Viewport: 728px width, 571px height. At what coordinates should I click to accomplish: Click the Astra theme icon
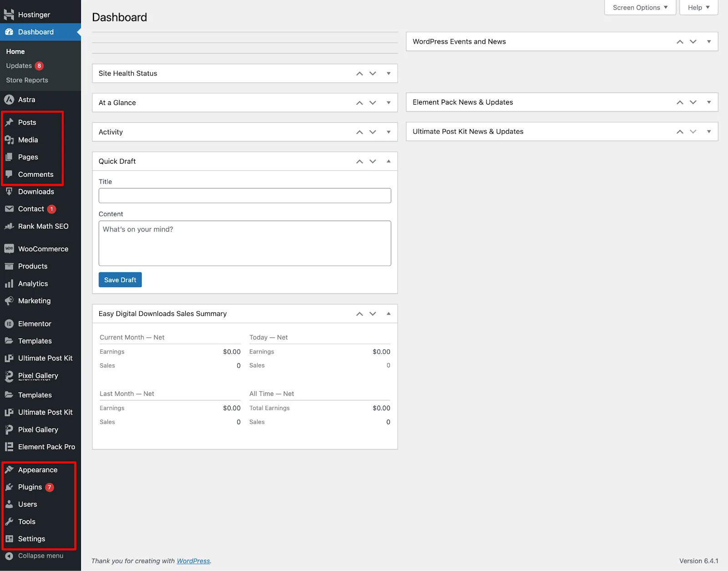point(9,100)
